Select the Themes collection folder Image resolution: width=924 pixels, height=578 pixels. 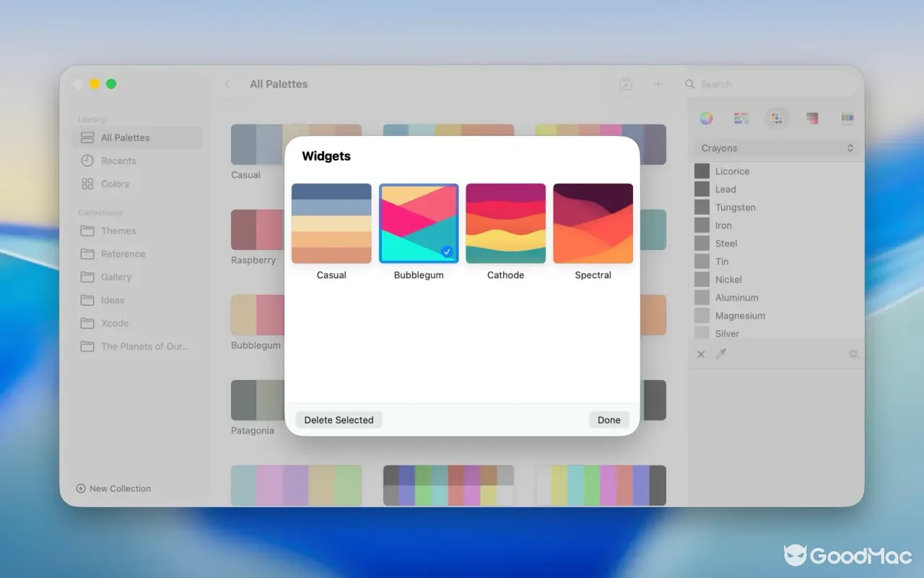[137, 231]
